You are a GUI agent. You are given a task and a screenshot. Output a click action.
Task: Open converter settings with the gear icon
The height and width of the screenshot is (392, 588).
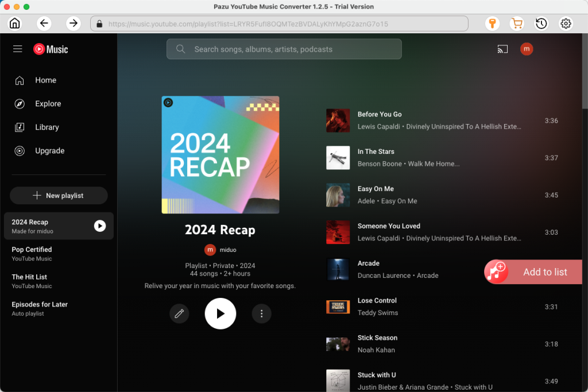click(x=566, y=24)
